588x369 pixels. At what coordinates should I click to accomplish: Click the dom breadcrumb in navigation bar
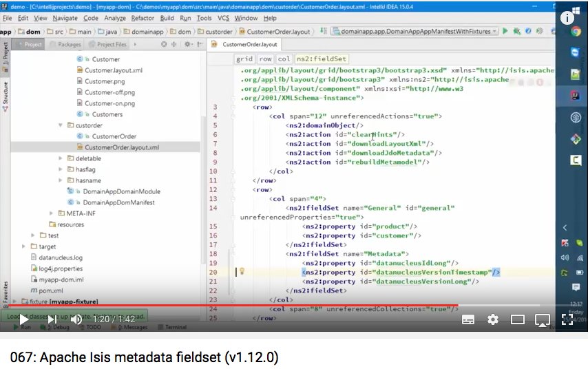[x=33, y=32]
